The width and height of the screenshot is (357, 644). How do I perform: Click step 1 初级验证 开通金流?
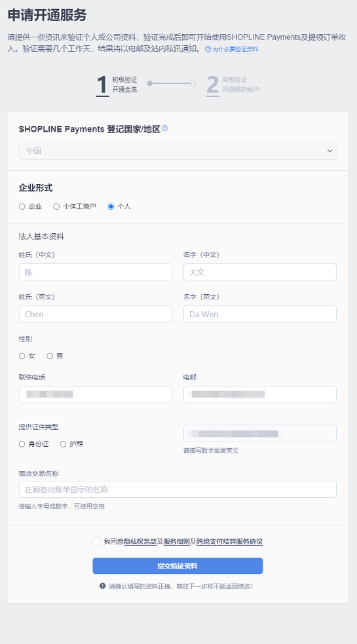click(117, 85)
